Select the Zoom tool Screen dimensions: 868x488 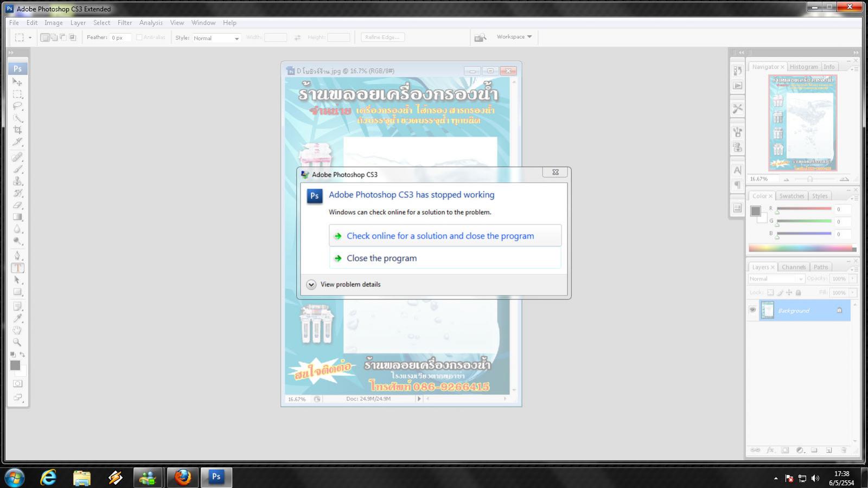pyautogui.click(x=17, y=342)
